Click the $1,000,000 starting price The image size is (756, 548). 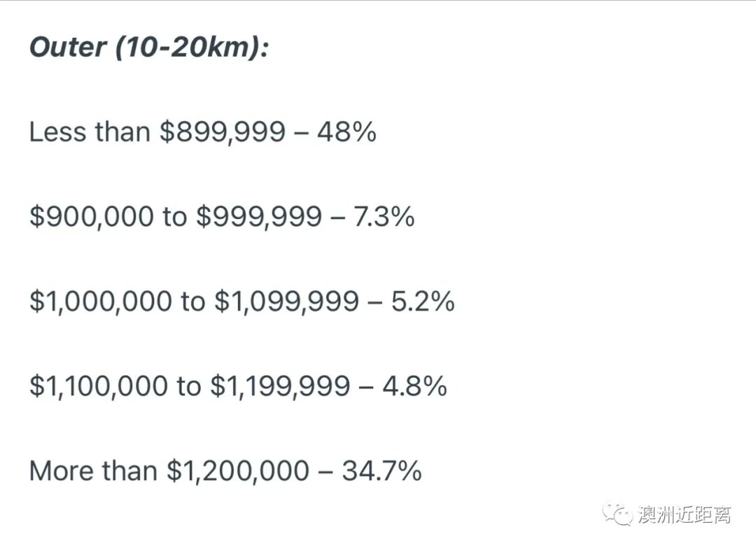pyautogui.click(x=101, y=302)
